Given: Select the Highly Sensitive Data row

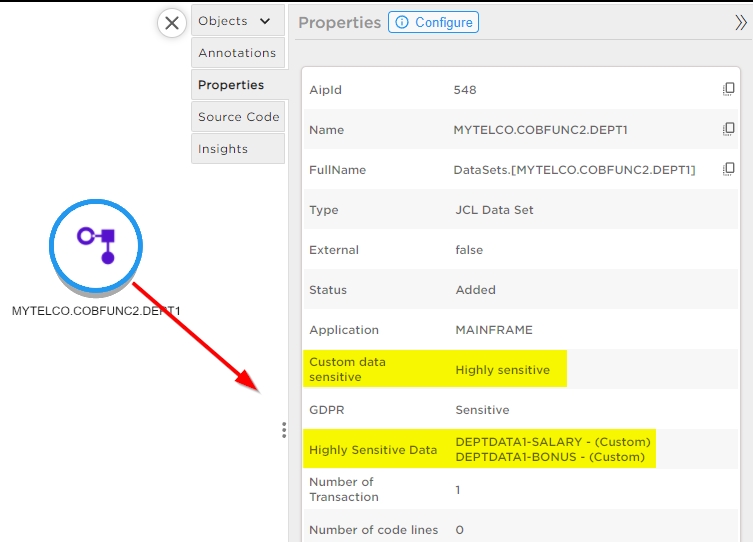Looking at the screenshot, I should tap(480, 450).
